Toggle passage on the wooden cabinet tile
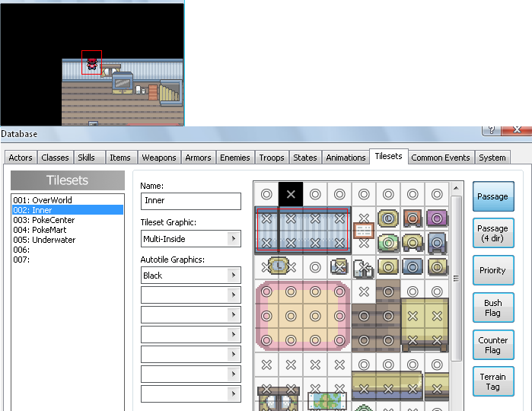532x411 pixels. pos(279,399)
